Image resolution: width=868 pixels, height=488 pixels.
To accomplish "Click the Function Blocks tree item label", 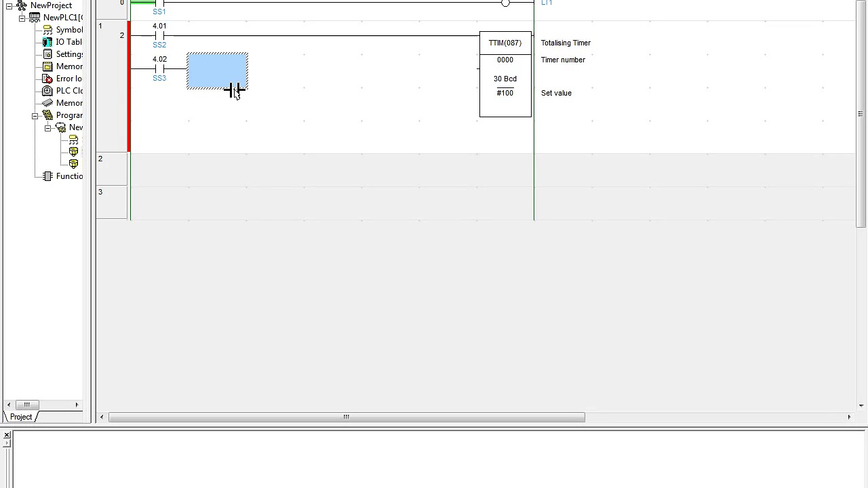I will [69, 176].
